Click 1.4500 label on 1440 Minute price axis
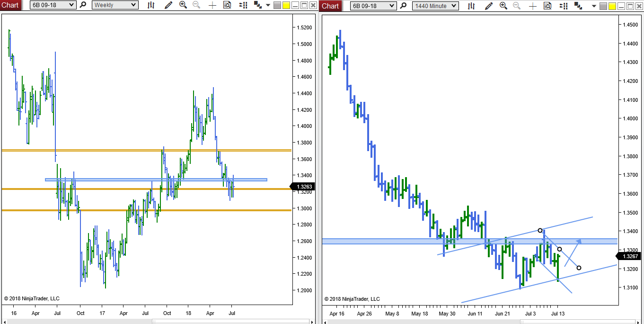 [x=630, y=25]
